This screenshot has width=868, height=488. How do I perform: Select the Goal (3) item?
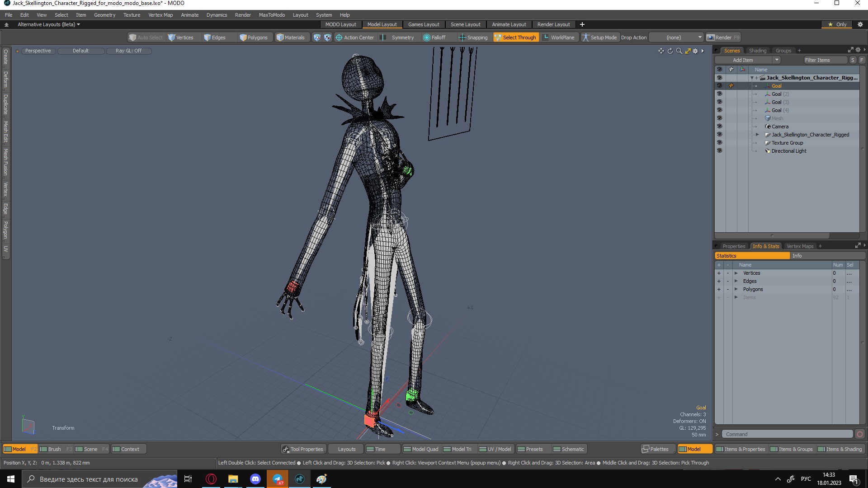780,102
